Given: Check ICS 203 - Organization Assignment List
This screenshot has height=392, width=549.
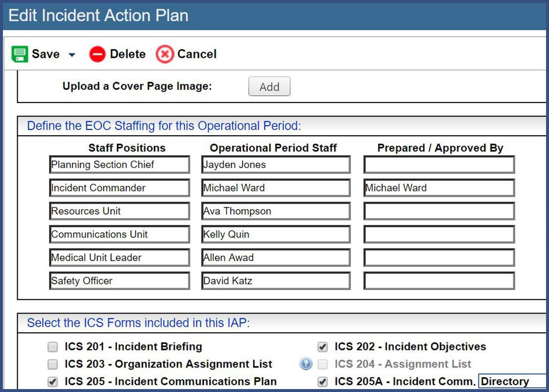Looking at the screenshot, I should pos(52,365).
